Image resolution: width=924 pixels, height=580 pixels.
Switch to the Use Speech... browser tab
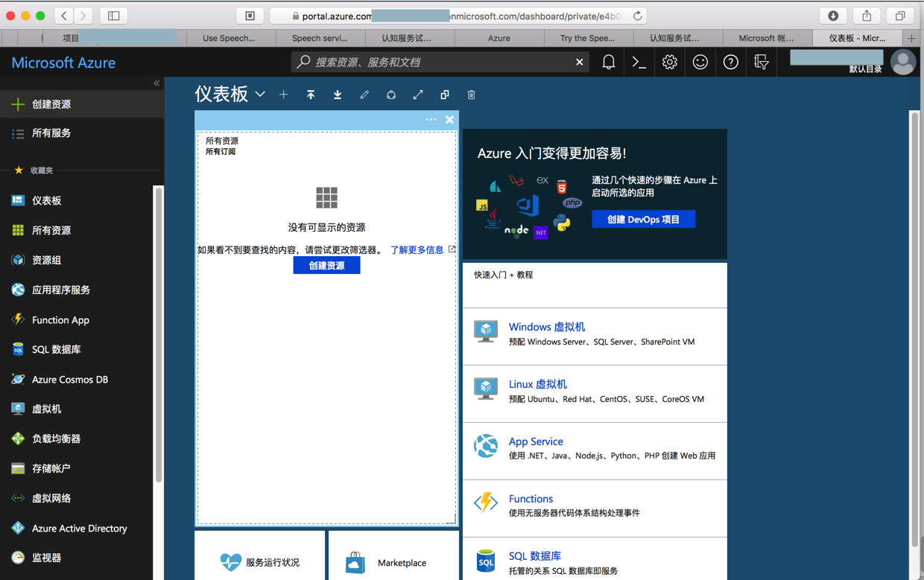[229, 38]
